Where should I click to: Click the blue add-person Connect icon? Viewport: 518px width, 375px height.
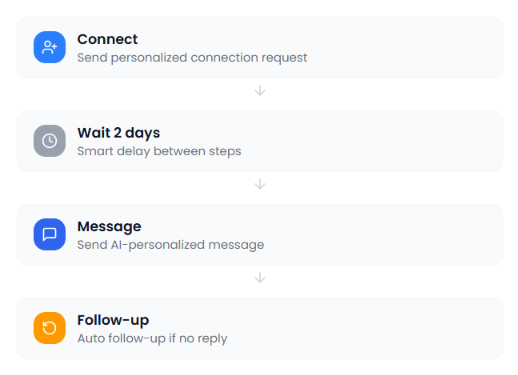49,47
